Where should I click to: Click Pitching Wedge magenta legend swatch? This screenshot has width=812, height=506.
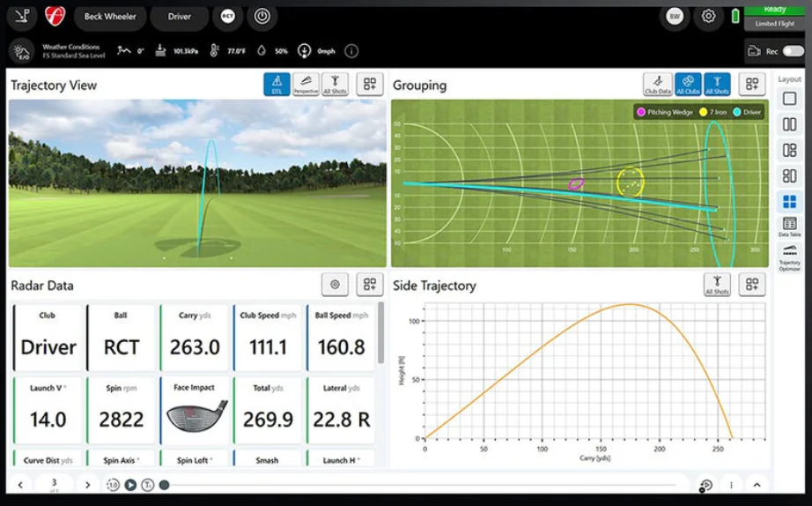641,112
